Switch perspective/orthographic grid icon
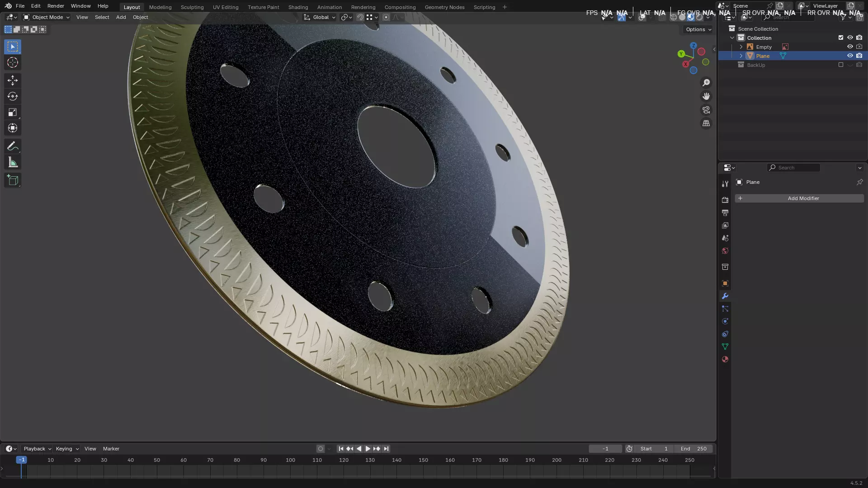The height and width of the screenshot is (488, 868). tap(706, 123)
